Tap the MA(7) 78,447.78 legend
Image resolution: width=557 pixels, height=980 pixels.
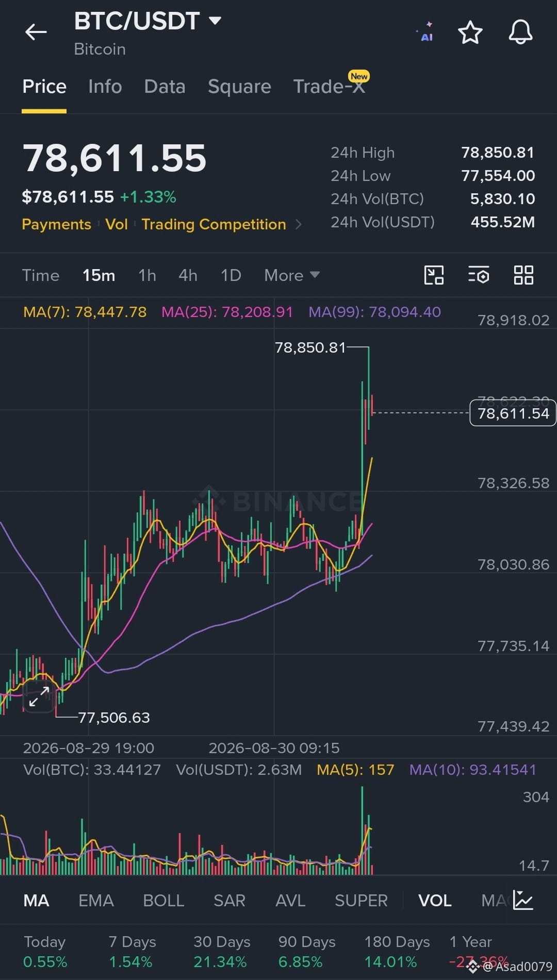[x=85, y=312]
